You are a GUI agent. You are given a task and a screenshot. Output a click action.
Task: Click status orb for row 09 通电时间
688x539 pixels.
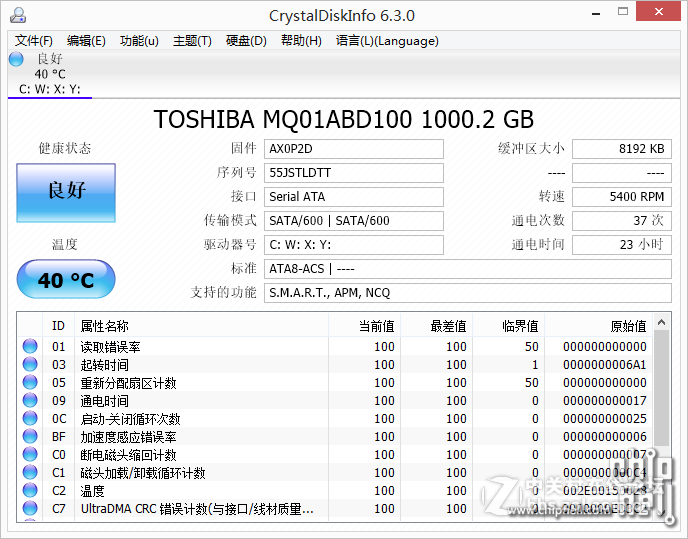tap(30, 400)
